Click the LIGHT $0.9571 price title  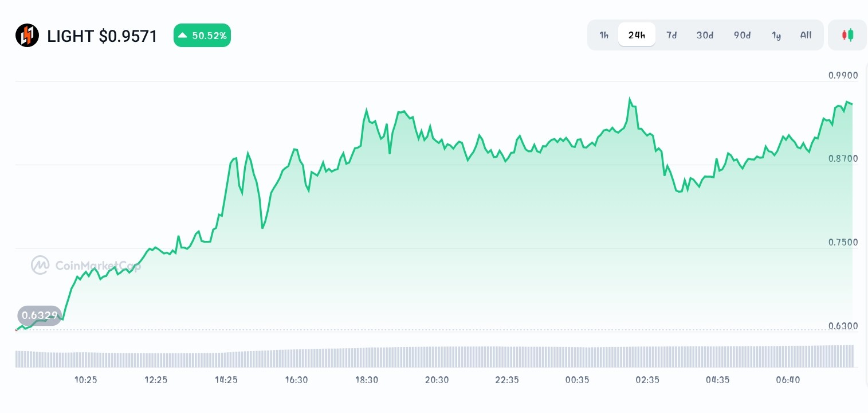point(102,36)
